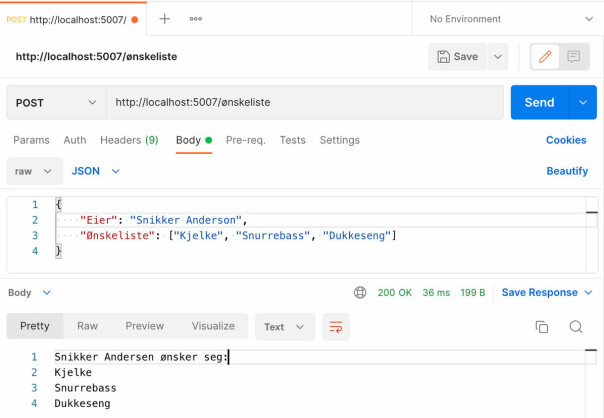Open a new request tab with plus icon
This screenshot has width=604, height=418.
(x=164, y=19)
